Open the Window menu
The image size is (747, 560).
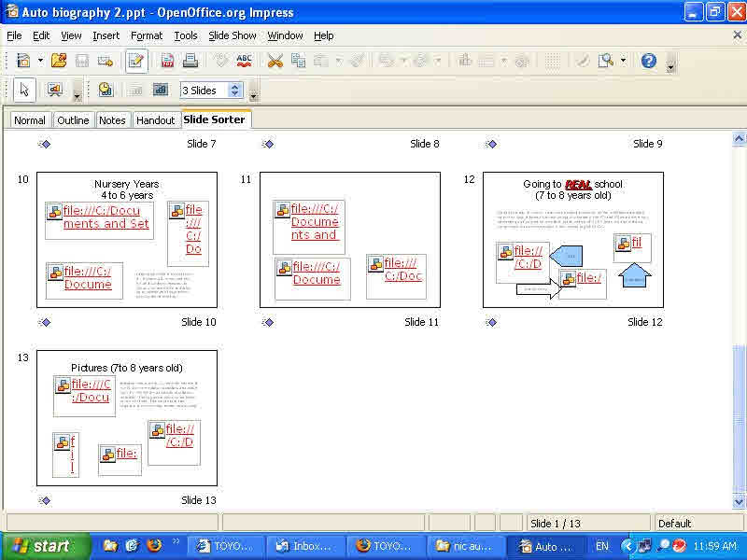285,35
